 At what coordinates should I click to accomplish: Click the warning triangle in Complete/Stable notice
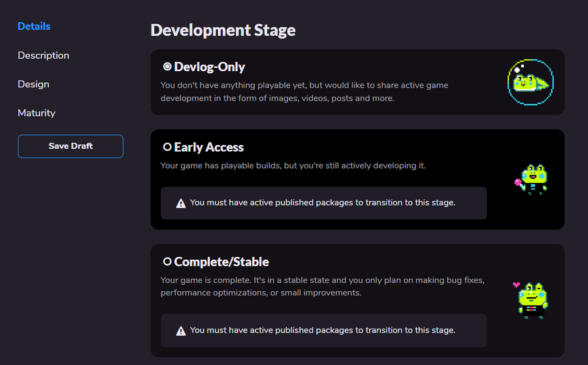coord(181,330)
